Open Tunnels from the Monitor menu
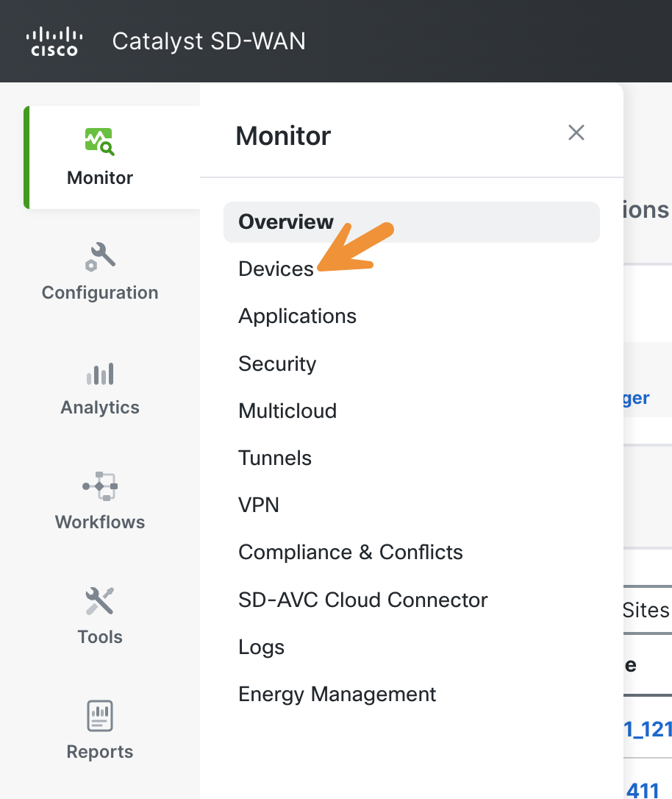The height and width of the screenshot is (799, 672). (275, 458)
